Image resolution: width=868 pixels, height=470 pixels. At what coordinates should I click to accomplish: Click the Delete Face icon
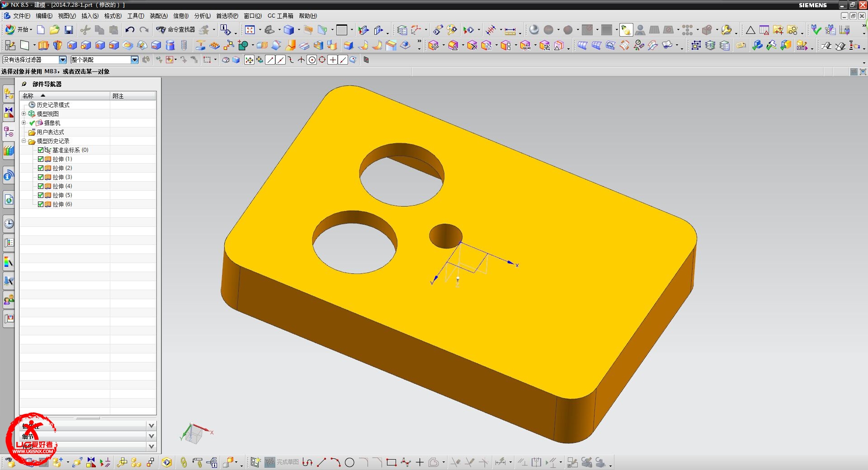472,45
